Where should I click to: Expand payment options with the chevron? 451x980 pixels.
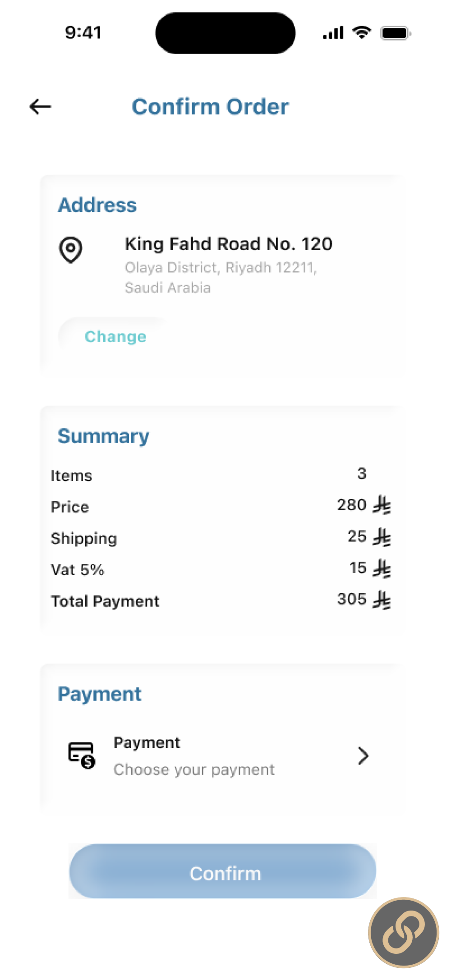(x=363, y=756)
